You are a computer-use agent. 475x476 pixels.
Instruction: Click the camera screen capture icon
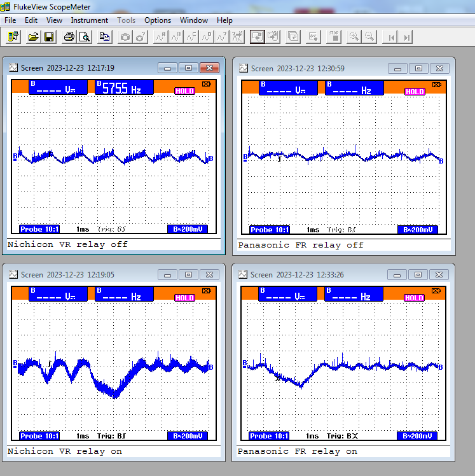point(125,37)
